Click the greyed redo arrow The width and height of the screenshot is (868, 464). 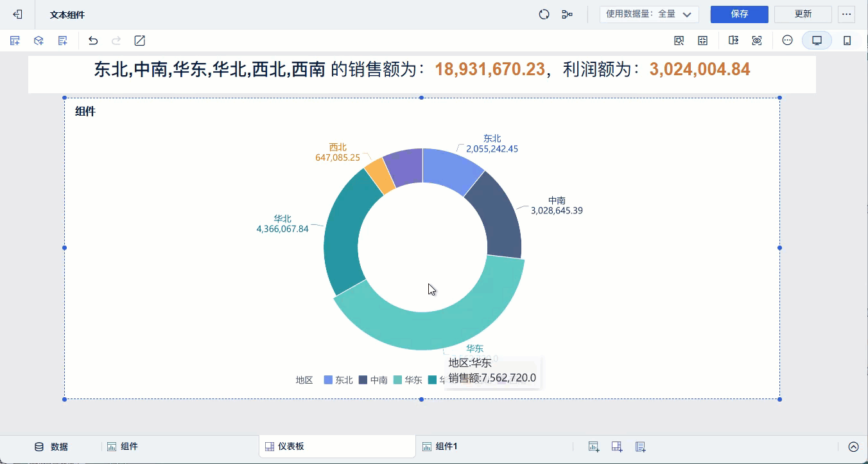click(116, 40)
